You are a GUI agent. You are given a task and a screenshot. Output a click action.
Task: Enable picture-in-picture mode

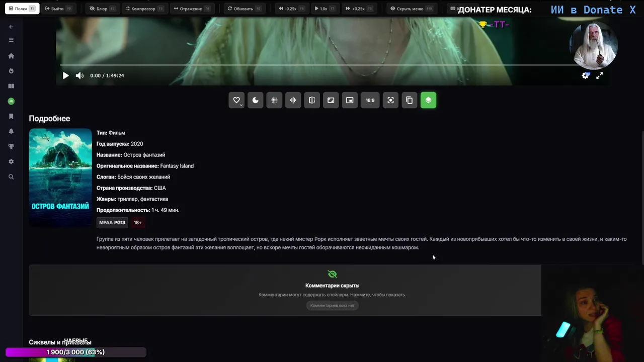coord(350,100)
